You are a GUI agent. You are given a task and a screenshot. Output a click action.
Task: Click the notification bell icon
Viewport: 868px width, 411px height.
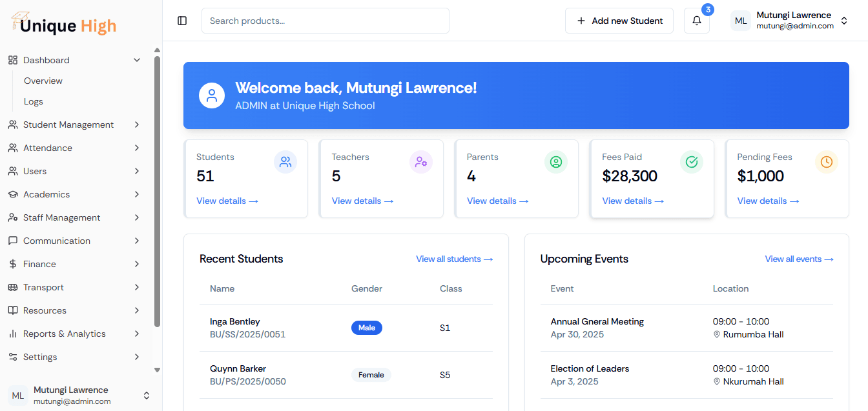click(x=696, y=20)
